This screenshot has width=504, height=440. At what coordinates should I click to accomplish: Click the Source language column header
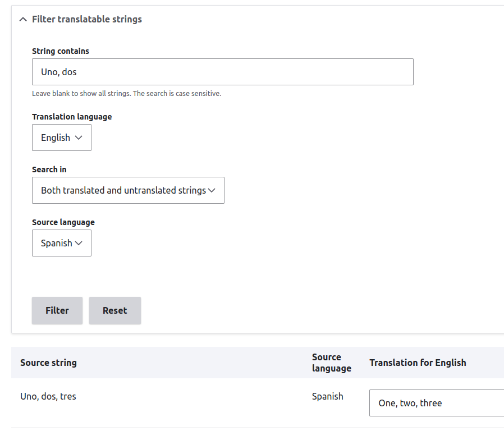[332, 363]
